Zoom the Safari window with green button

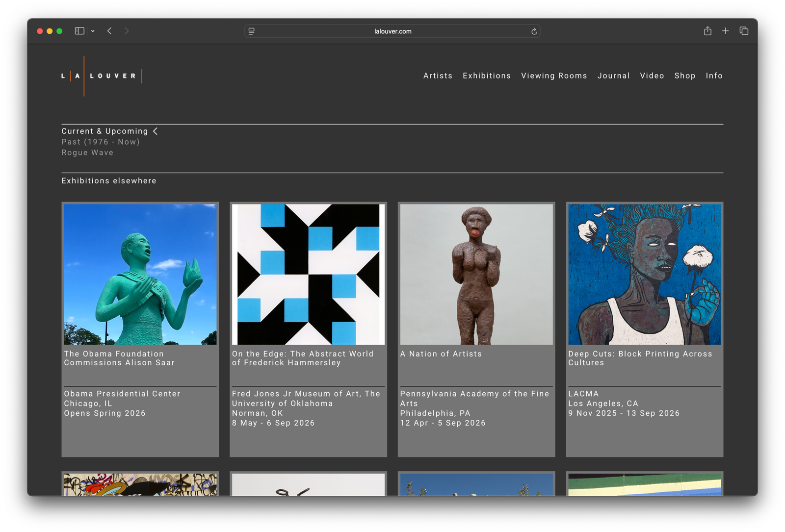tap(59, 31)
